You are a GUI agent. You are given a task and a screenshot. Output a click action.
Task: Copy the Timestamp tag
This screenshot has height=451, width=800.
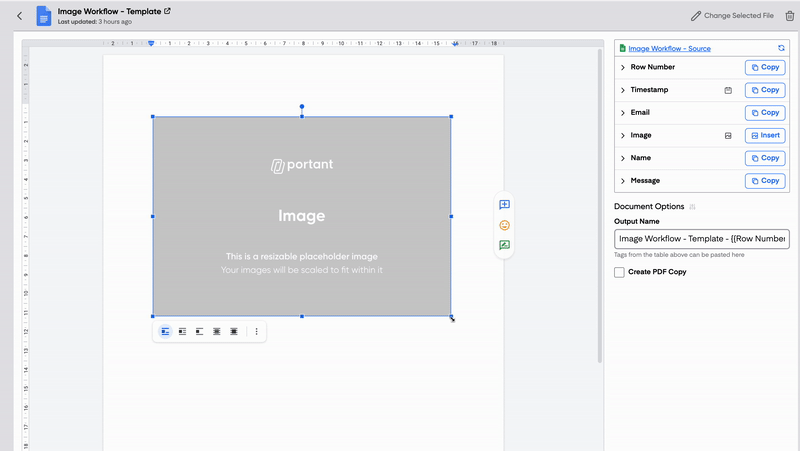(765, 90)
